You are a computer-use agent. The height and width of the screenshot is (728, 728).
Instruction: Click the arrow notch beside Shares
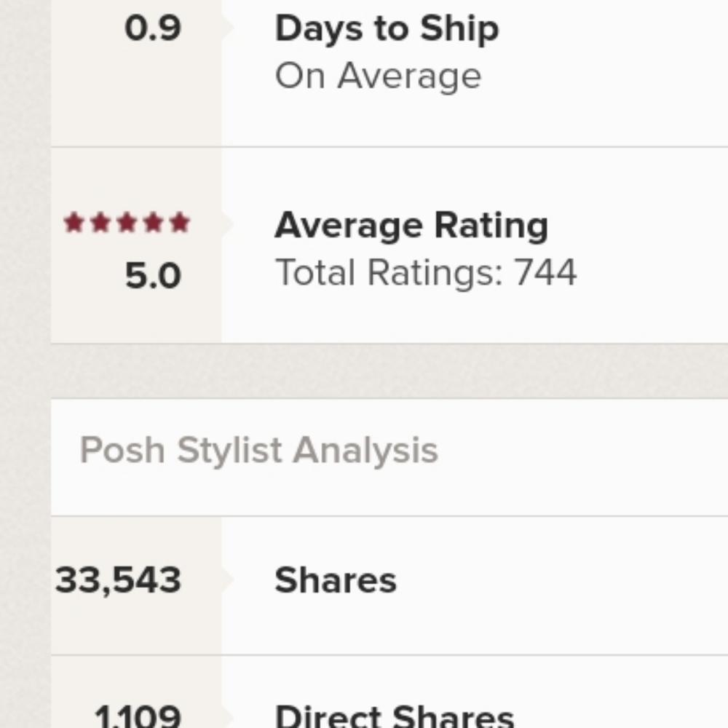click(x=227, y=579)
